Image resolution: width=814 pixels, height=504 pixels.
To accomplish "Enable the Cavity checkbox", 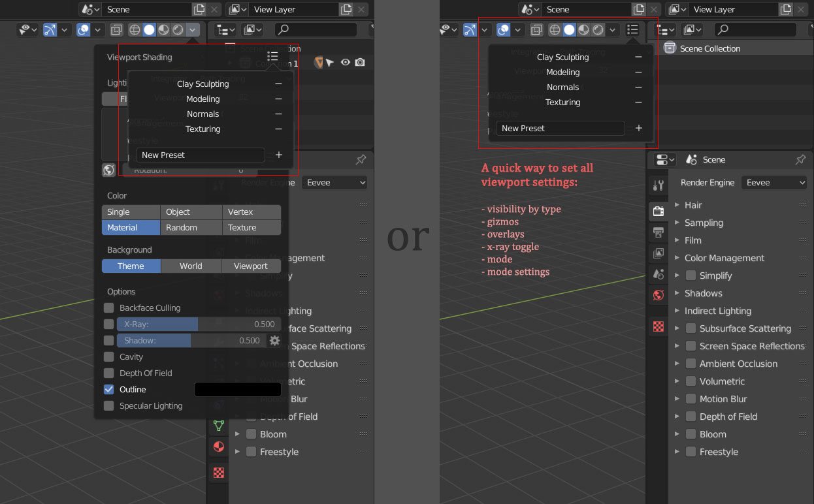I will click(x=108, y=356).
